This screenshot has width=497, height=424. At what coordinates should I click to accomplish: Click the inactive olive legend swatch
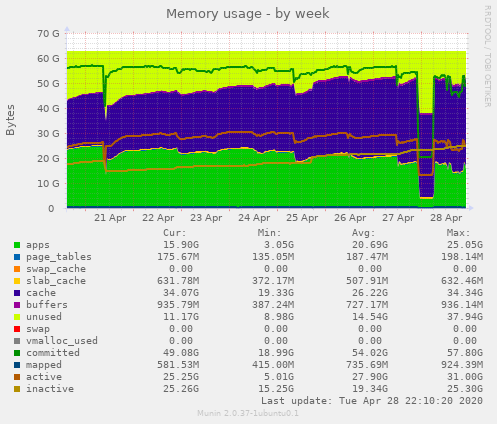point(17,389)
